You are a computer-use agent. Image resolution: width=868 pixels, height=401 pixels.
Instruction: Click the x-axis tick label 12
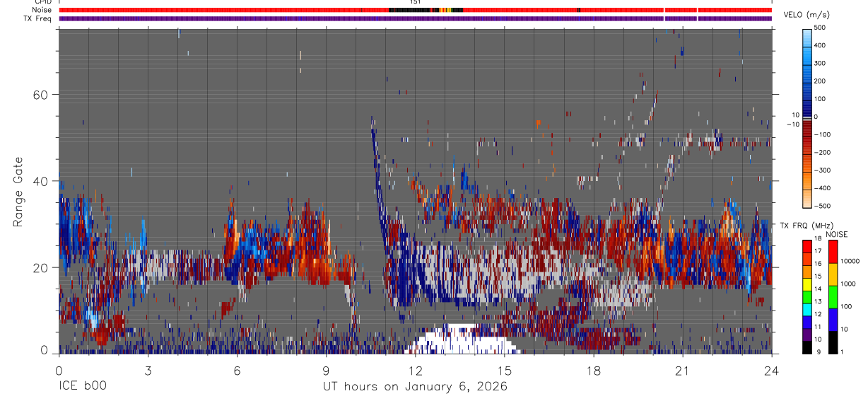click(x=415, y=371)
